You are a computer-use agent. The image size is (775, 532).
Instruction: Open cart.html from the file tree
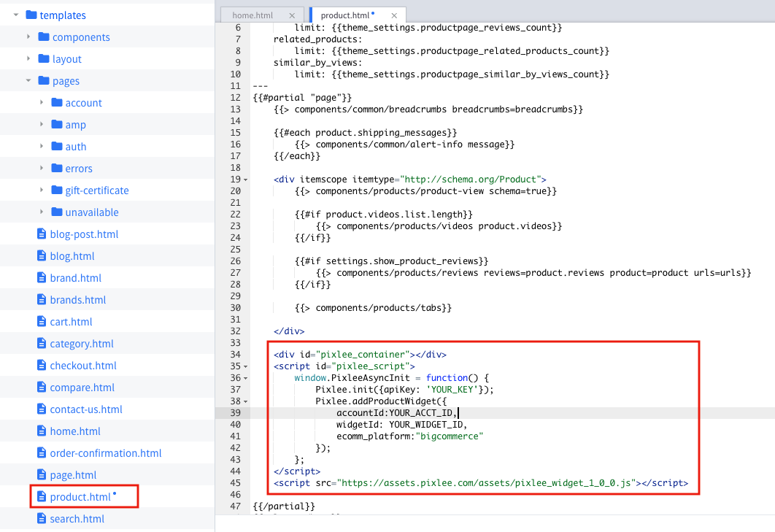(x=72, y=321)
